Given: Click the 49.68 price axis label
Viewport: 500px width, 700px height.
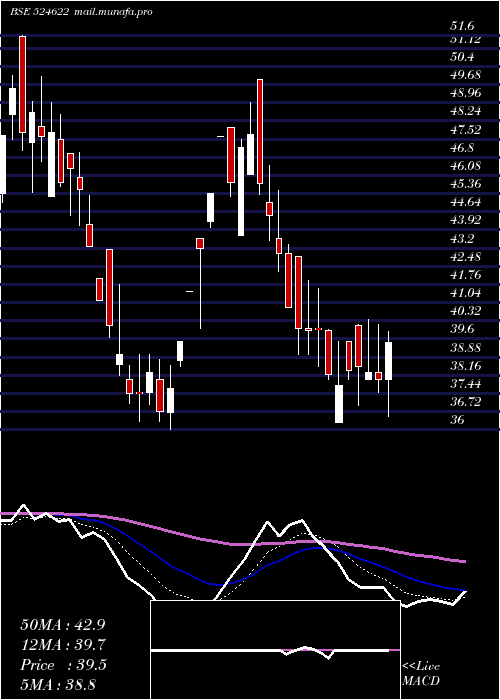Looking at the screenshot, I should coord(465,75).
